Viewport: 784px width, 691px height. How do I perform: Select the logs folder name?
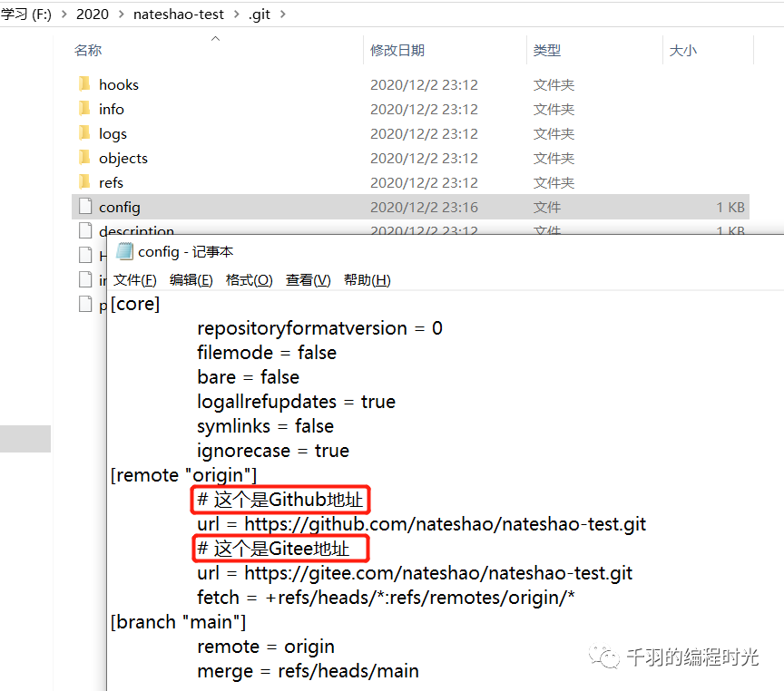tap(113, 134)
